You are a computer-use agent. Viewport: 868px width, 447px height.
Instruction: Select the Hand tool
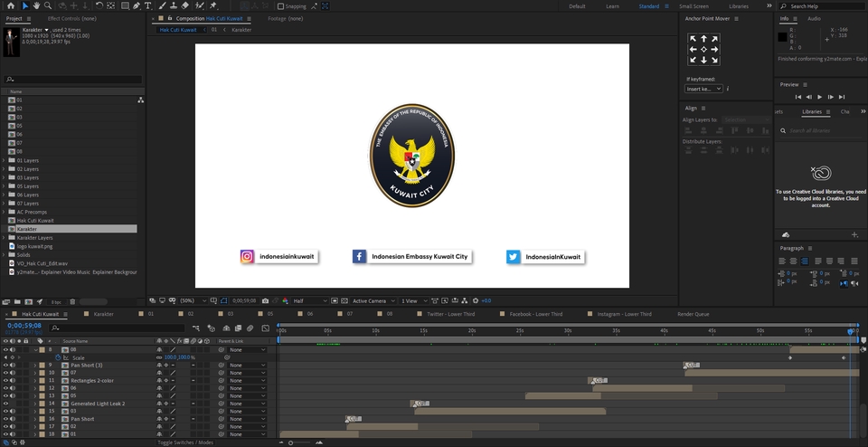click(36, 6)
